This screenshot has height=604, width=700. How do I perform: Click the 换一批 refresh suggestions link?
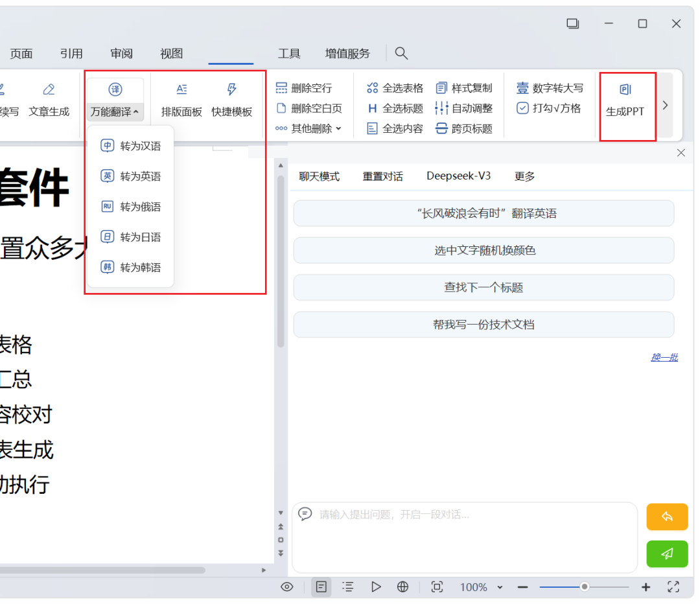(x=664, y=357)
